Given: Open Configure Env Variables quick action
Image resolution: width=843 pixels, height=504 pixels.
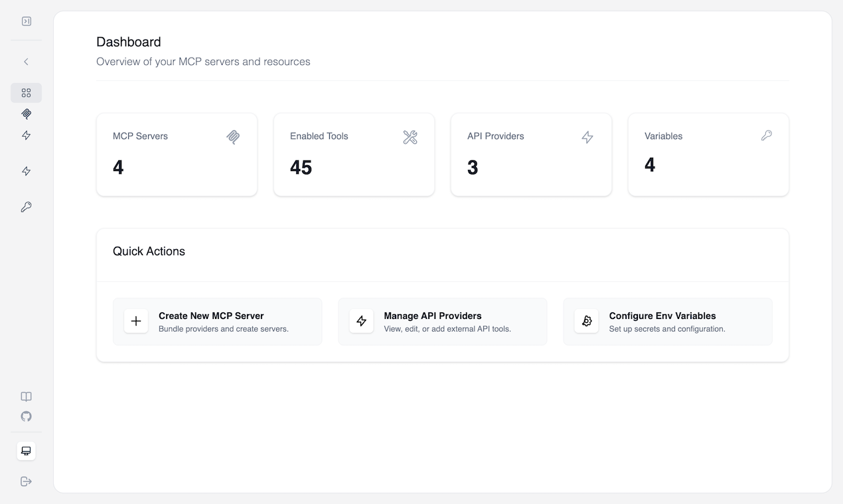Looking at the screenshot, I should coord(667,321).
